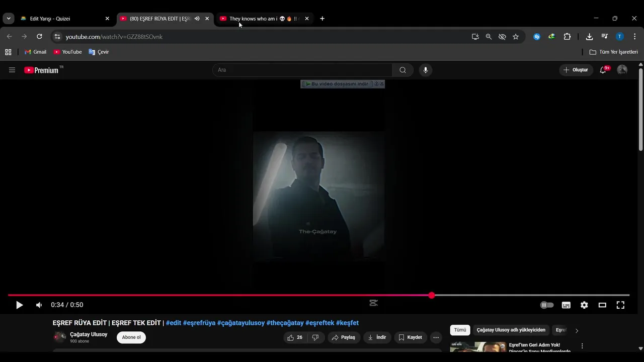The image size is (644, 362).
Task: Switch to They knows who am i tab
Action: 264,19
